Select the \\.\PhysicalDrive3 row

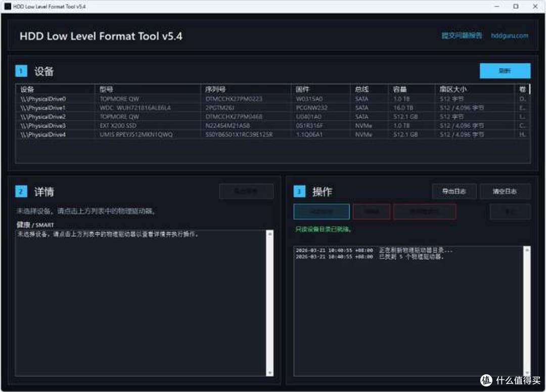pyautogui.click(x=272, y=125)
